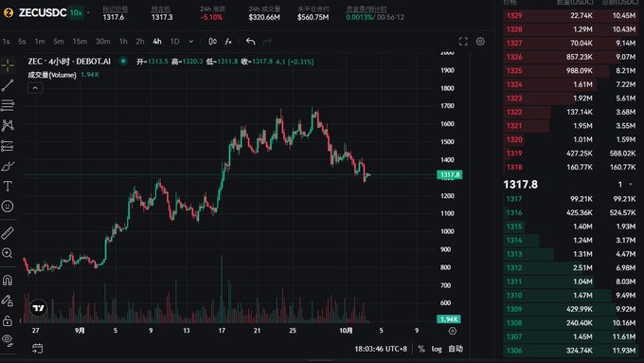This screenshot has width=644, height=363.
Task: Enter fullscreen chart mode
Action: tap(463, 42)
